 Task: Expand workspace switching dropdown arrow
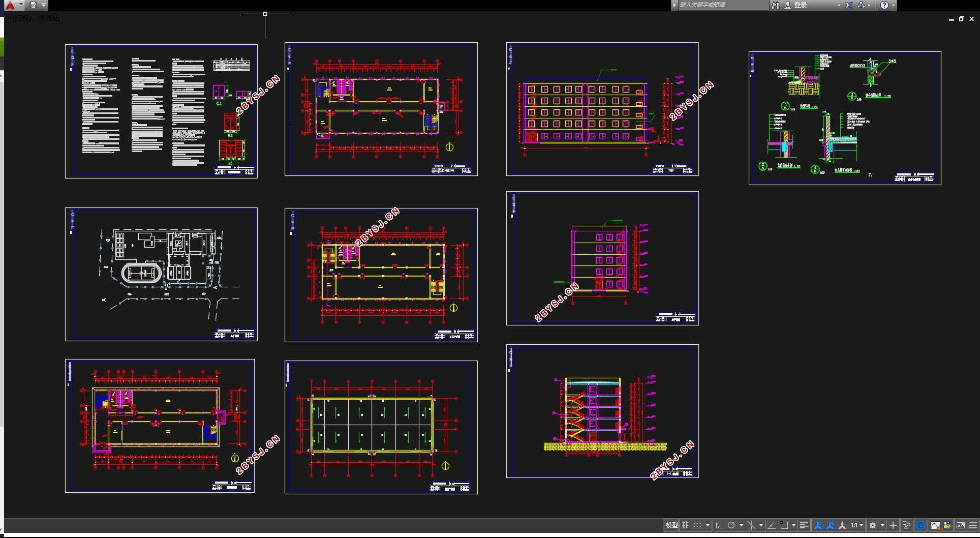[x=882, y=525]
